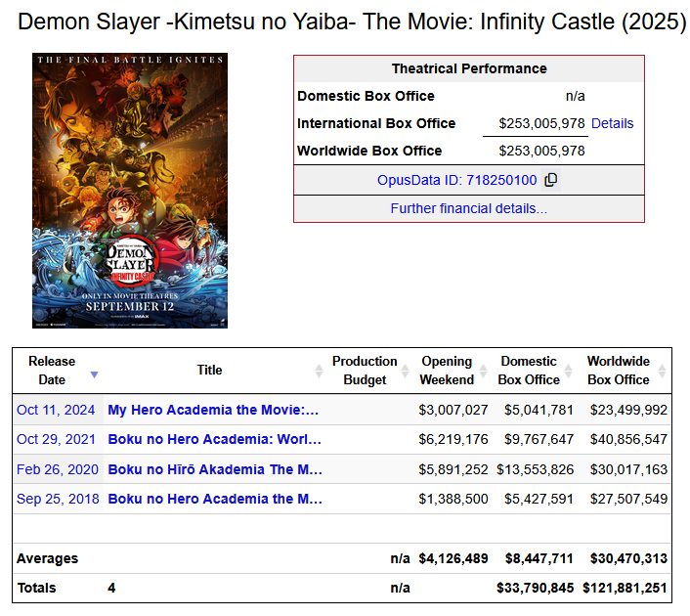Click the Demon Slayer movie poster
The image size is (690, 616).
coord(130,191)
